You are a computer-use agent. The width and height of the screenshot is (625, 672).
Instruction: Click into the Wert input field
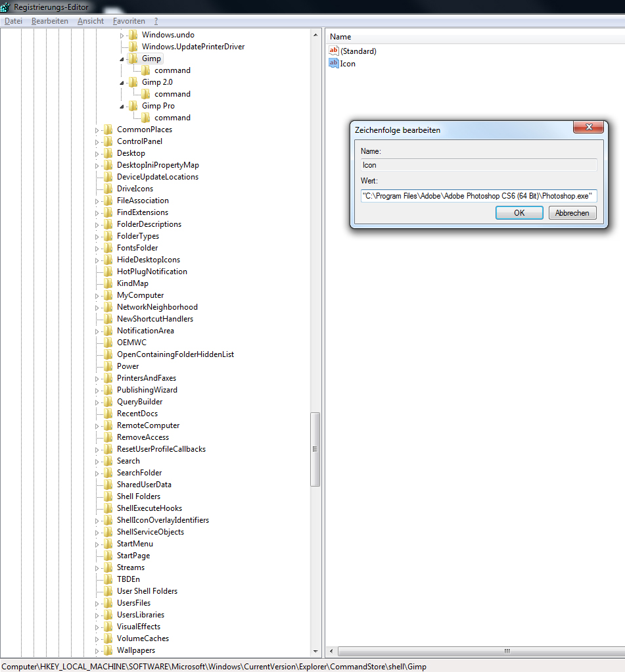tap(478, 196)
